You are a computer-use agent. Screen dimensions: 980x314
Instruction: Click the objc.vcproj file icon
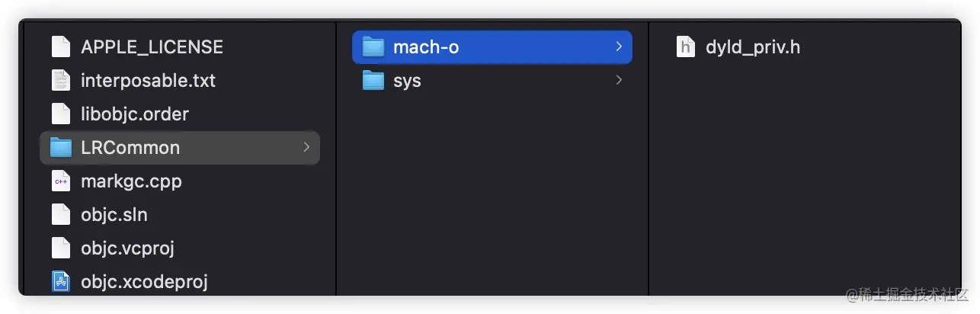[x=61, y=248]
